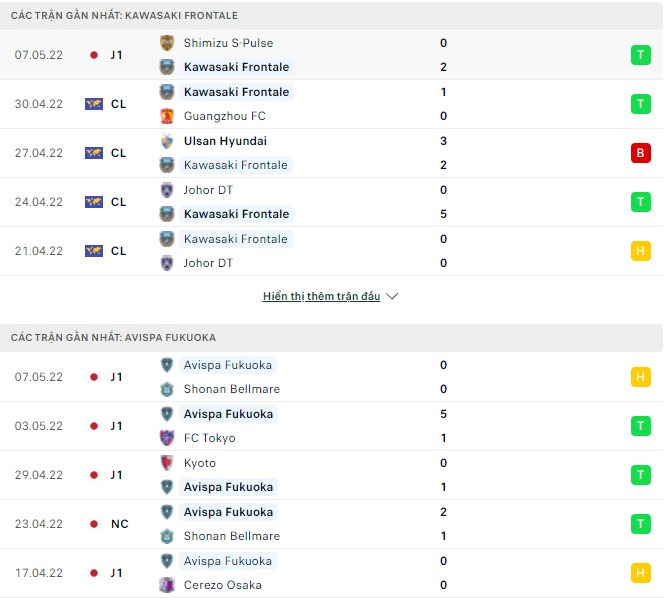666x598 pixels.
Task: Click the FC Tokyo team crest
Action: pos(167,438)
